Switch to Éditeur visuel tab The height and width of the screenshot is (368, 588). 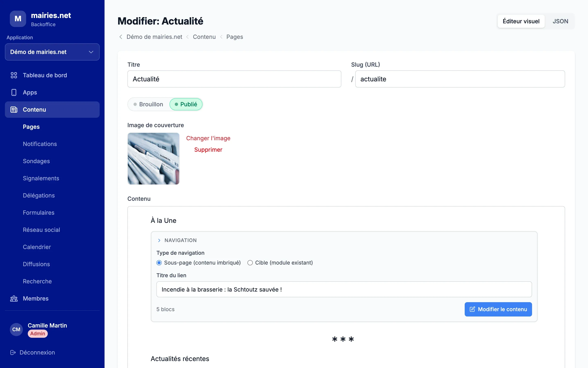tap(521, 21)
